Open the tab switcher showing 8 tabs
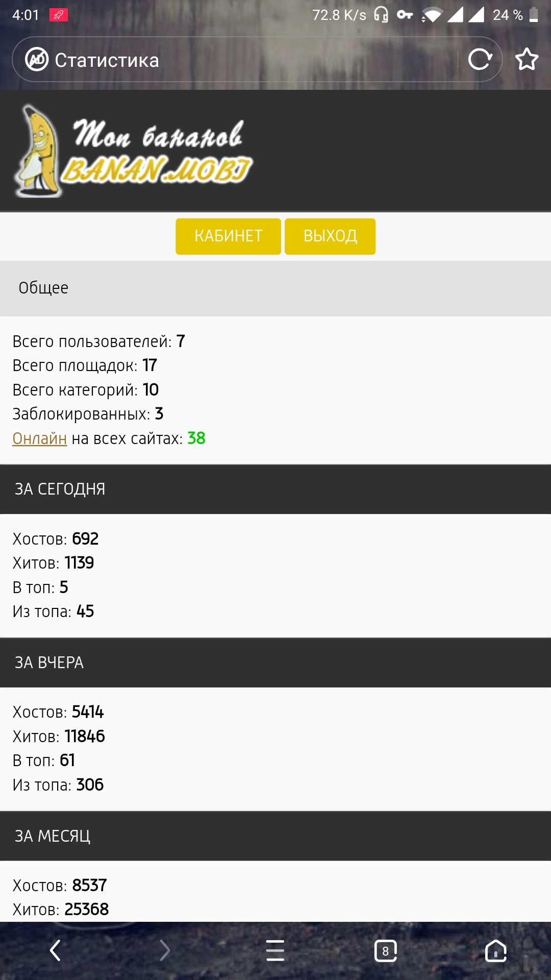551x980 pixels. [x=385, y=950]
